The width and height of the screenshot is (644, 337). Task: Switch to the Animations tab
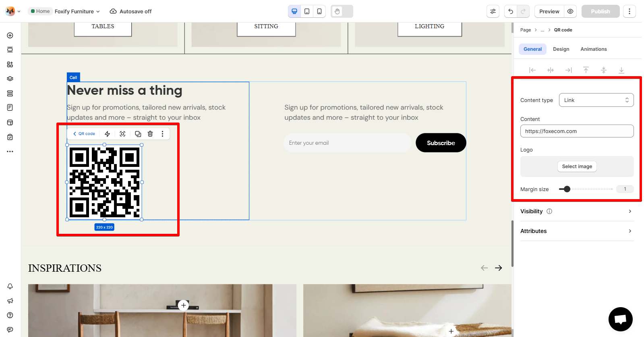pos(594,49)
